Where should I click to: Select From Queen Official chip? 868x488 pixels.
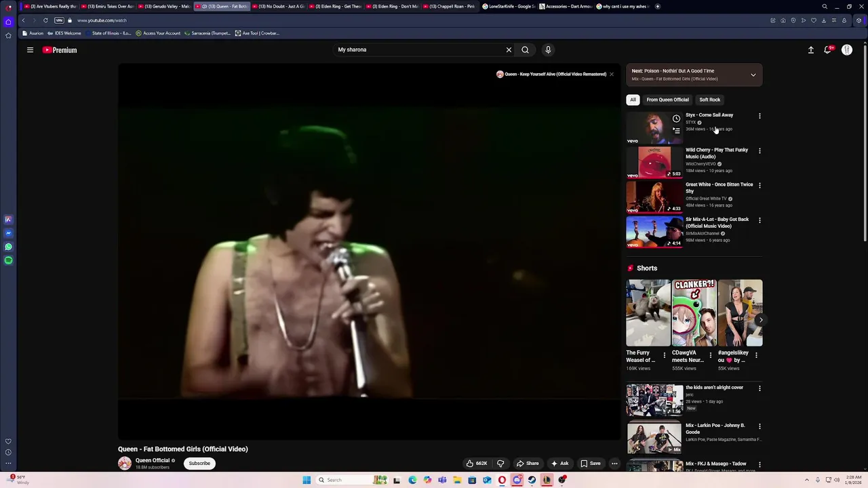(x=667, y=100)
